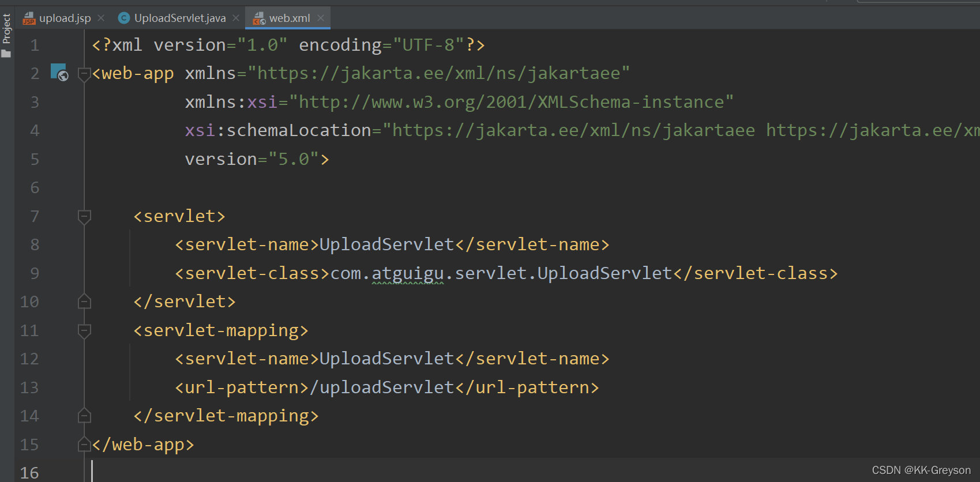Collapse the web-app element at line 2

(x=84, y=74)
